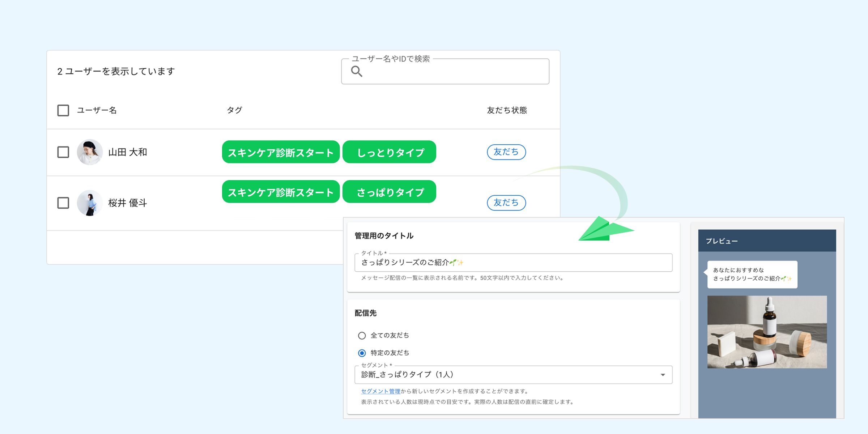The height and width of the screenshot is (434, 868).
Task: Check the checkbox next to 桜井 優斗
Action: pos(63,203)
